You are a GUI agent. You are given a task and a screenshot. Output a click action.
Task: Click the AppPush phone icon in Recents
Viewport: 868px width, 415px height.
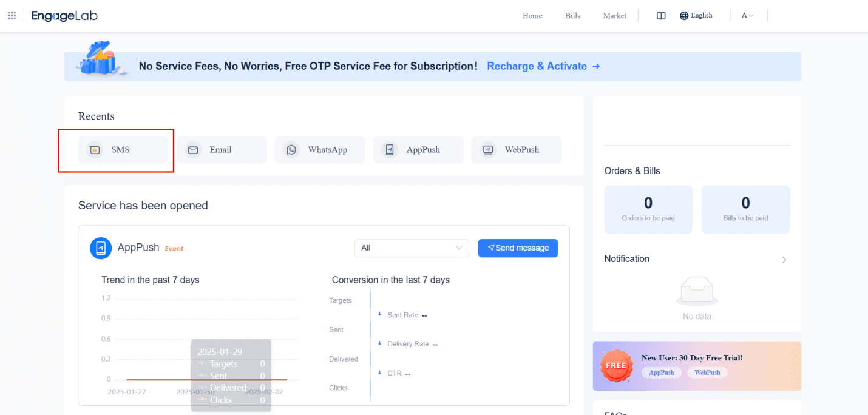pyautogui.click(x=390, y=150)
